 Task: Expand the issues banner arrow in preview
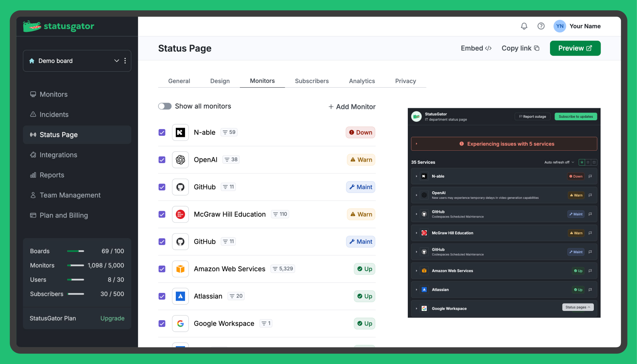(x=417, y=144)
